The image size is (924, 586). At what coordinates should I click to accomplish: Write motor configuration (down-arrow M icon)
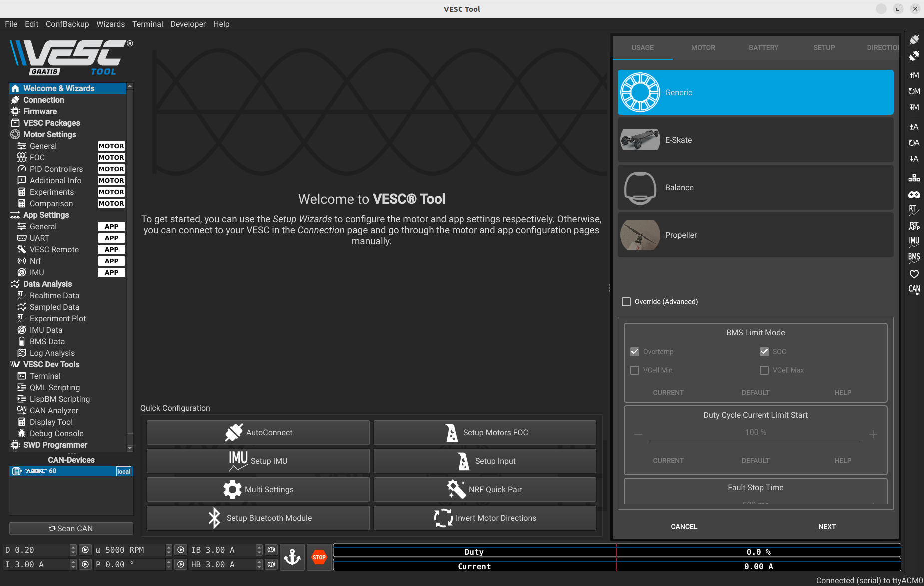pos(914,107)
